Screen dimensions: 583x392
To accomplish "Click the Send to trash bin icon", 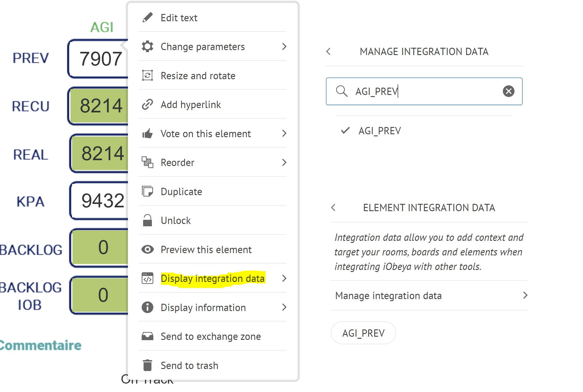I will (148, 365).
